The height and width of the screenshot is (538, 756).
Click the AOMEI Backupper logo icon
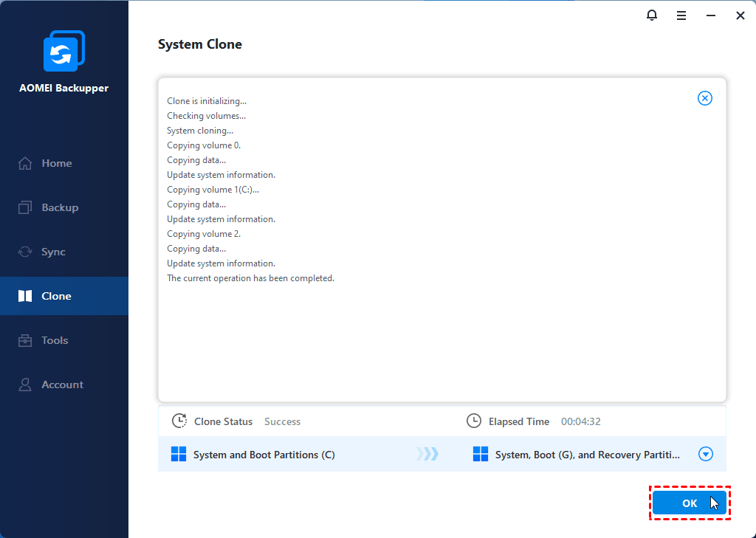point(64,51)
